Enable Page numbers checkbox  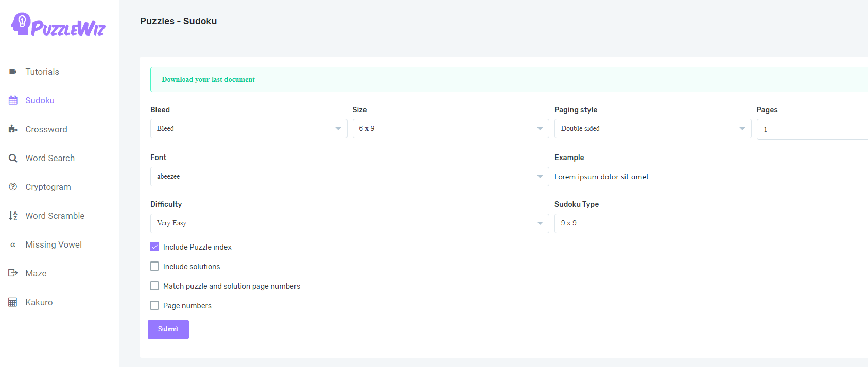click(154, 305)
